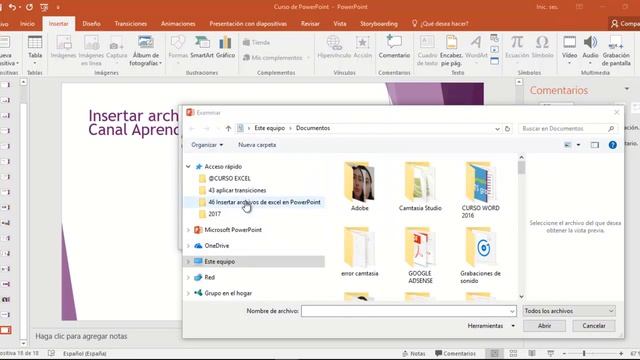Open the Storyboarding tab
640x360 pixels.
tap(379, 24)
